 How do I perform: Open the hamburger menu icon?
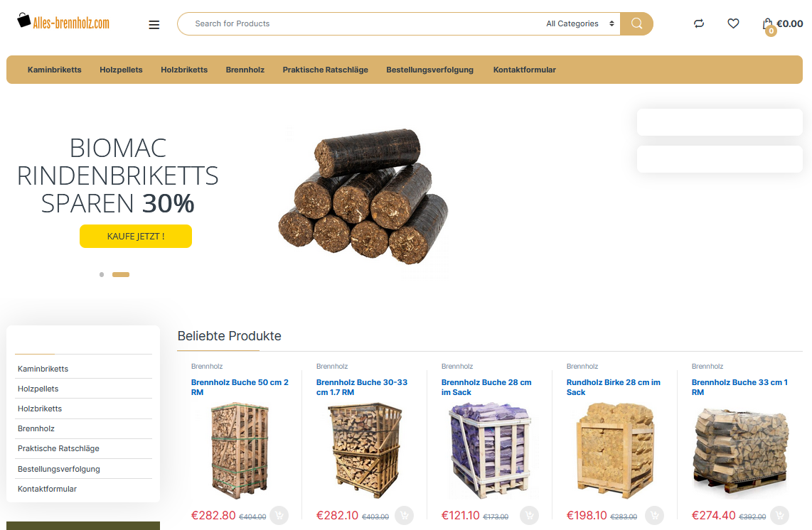[154, 24]
